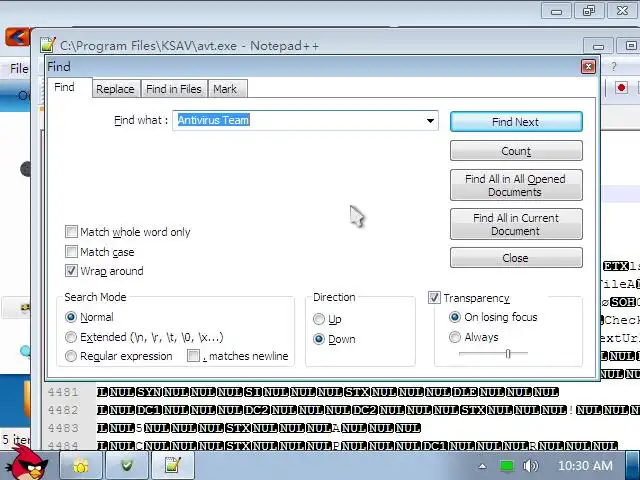
Task: Close the Find dialog with red X
Action: 588,67
